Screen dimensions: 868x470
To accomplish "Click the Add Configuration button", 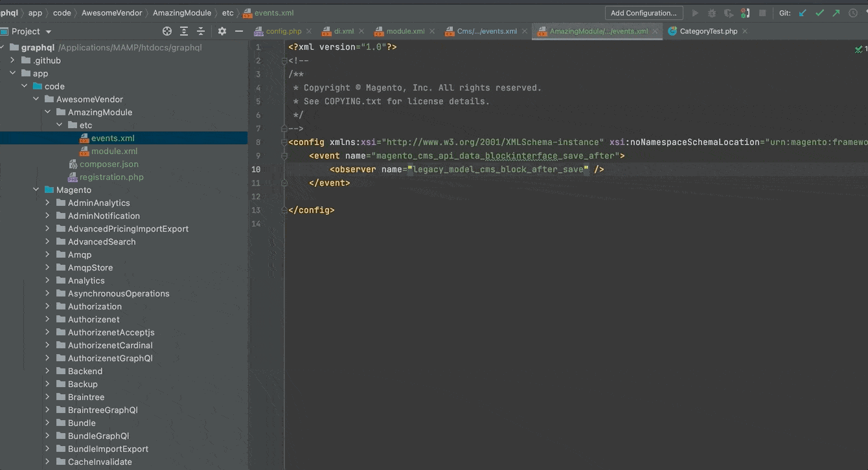I will pyautogui.click(x=643, y=13).
